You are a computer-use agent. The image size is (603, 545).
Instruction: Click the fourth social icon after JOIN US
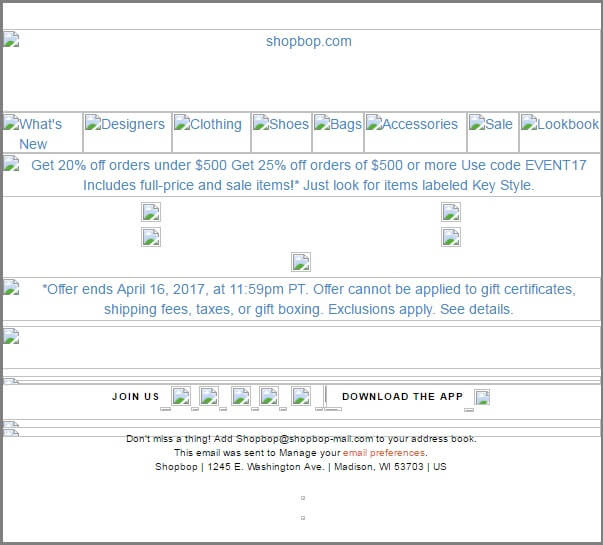point(269,396)
